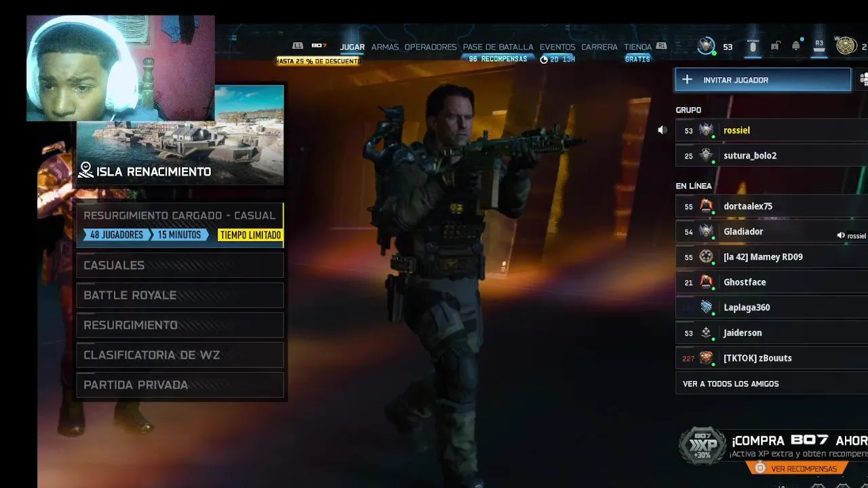Screen dimensions: 868x488
Task: Select group member rossiel
Action: pos(772,130)
